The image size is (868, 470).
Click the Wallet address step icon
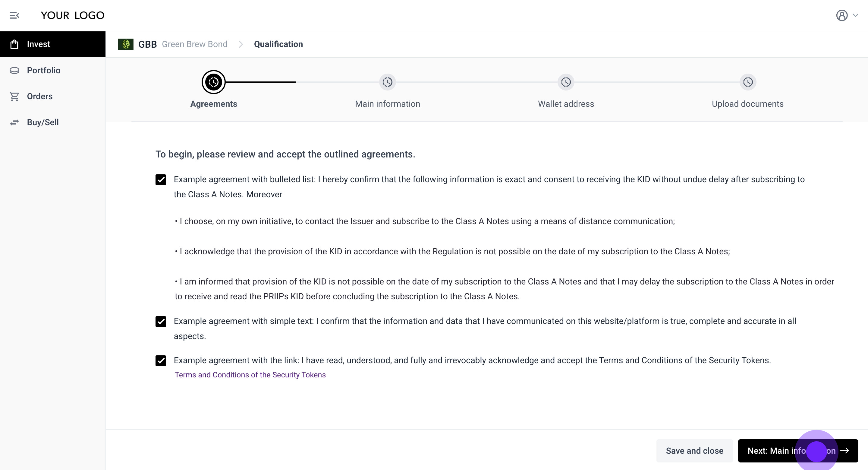[566, 82]
